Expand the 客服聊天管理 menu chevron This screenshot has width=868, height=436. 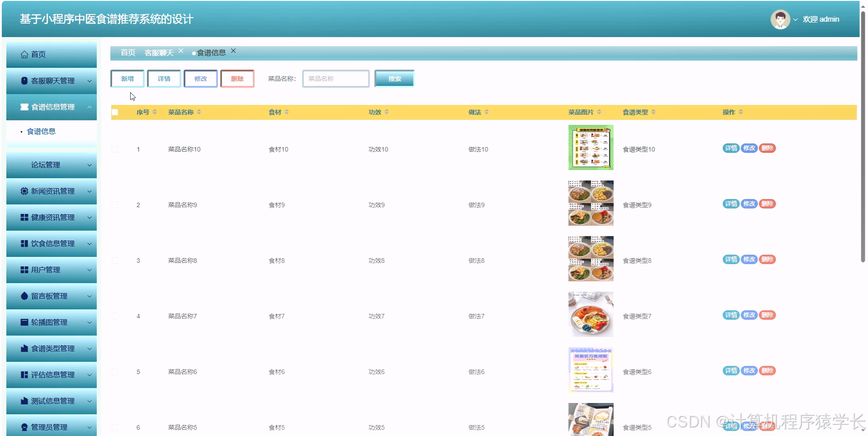click(90, 81)
